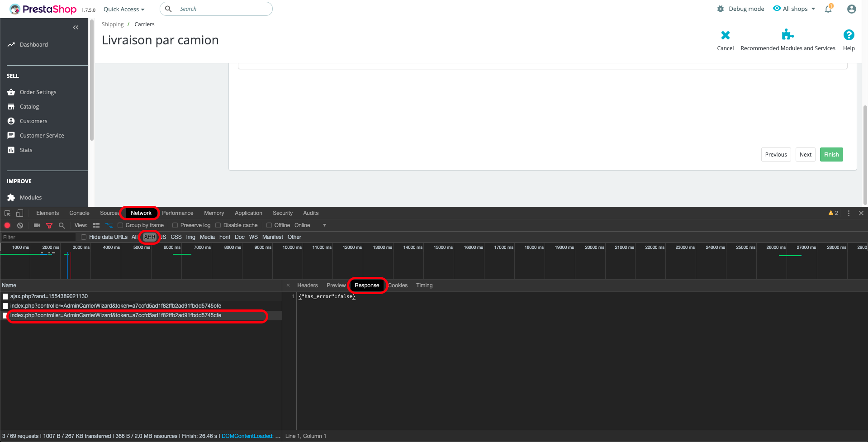The image size is (868, 442).
Task: Clear the network log icon
Action: click(20, 225)
